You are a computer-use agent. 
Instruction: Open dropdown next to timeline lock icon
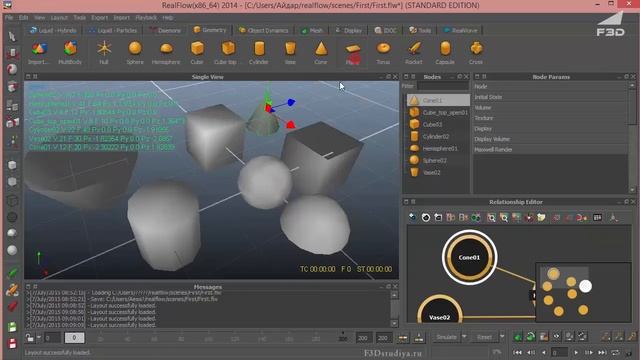click(38, 338)
